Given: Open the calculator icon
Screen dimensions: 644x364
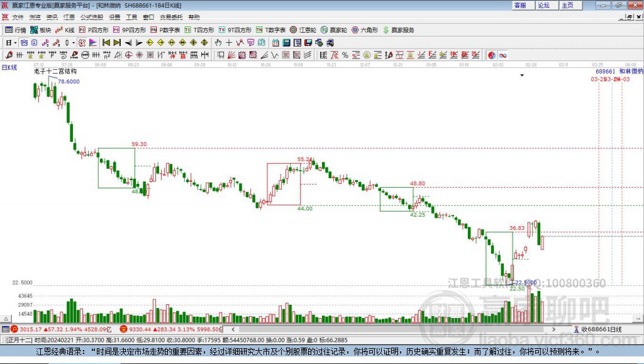Looking at the screenshot, I should tap(286, 43).
